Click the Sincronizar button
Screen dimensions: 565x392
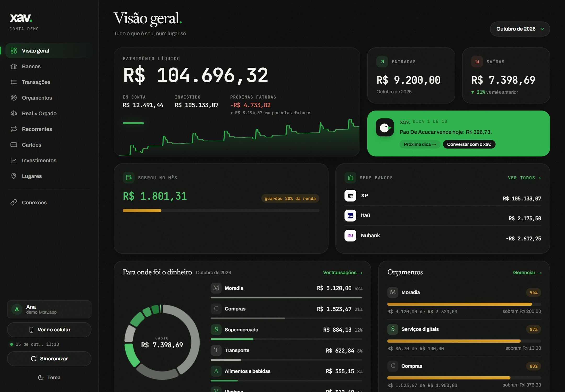click(49, 359)
